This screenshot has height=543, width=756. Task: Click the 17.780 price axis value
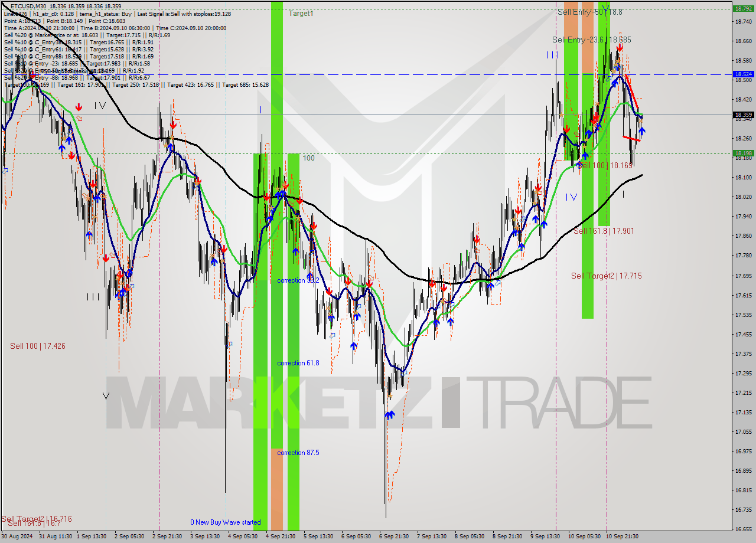(x=743, y=255)
